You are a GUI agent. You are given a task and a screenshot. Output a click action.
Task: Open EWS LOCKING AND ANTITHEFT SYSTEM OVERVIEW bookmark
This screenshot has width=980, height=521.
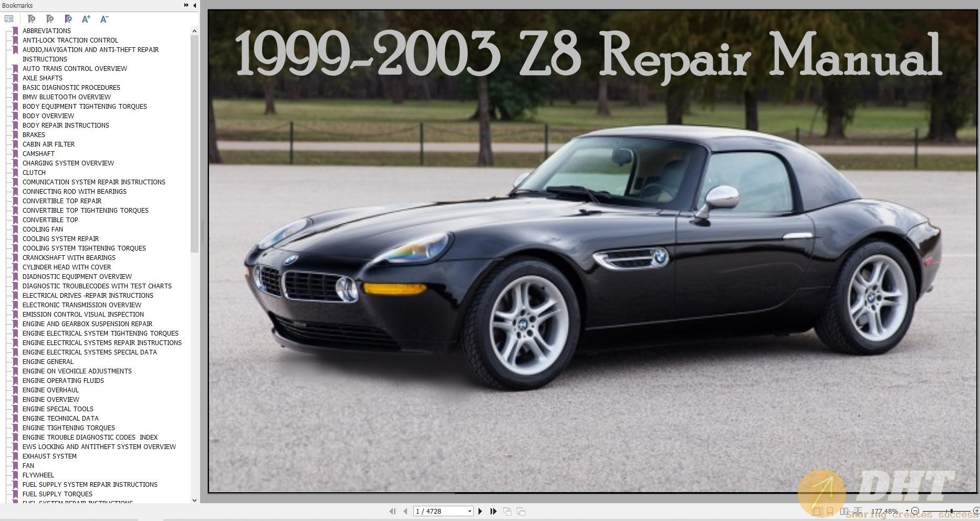(99, 446)
